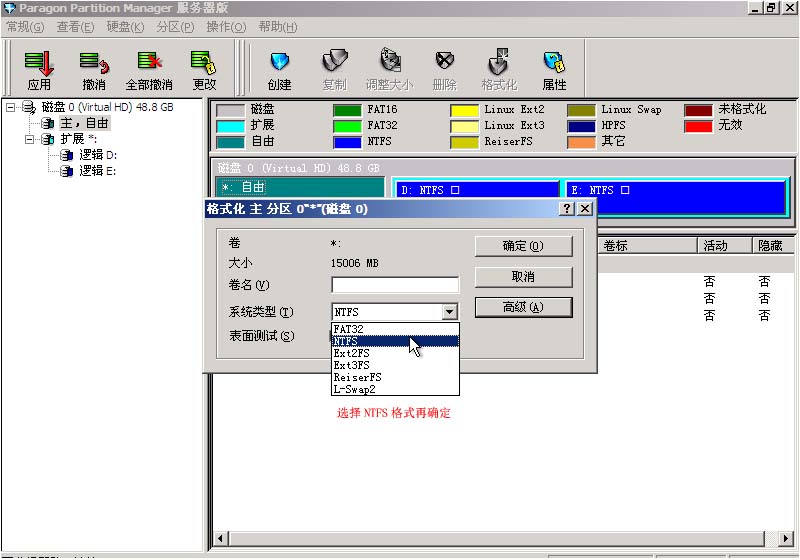800x560 pixels.
Task: Click the dialog help question mark button
Action: click(x=567, y=209)
